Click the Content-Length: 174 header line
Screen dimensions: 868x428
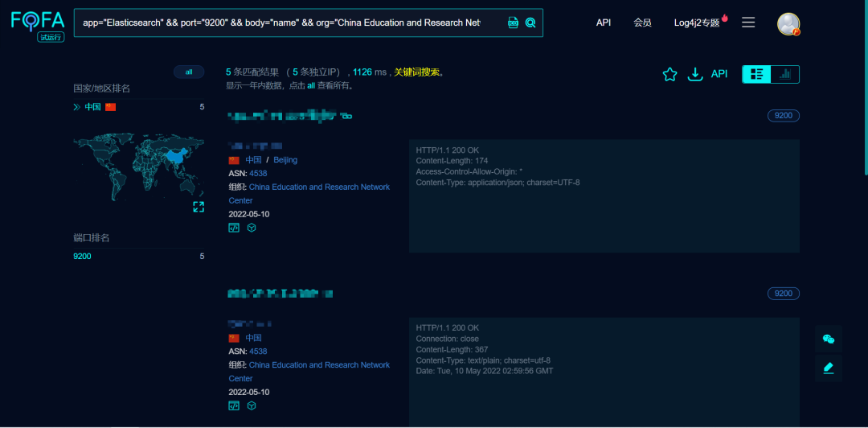point(452,161)
